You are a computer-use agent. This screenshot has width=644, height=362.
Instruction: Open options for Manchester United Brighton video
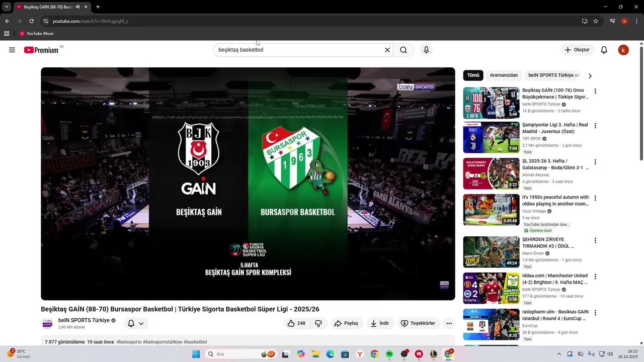(595, 277)
